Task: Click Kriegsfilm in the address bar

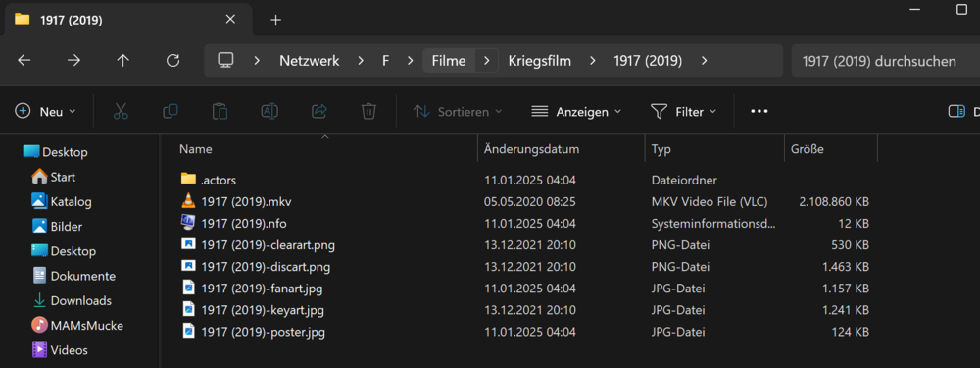Action: click(x=539, y=61)
